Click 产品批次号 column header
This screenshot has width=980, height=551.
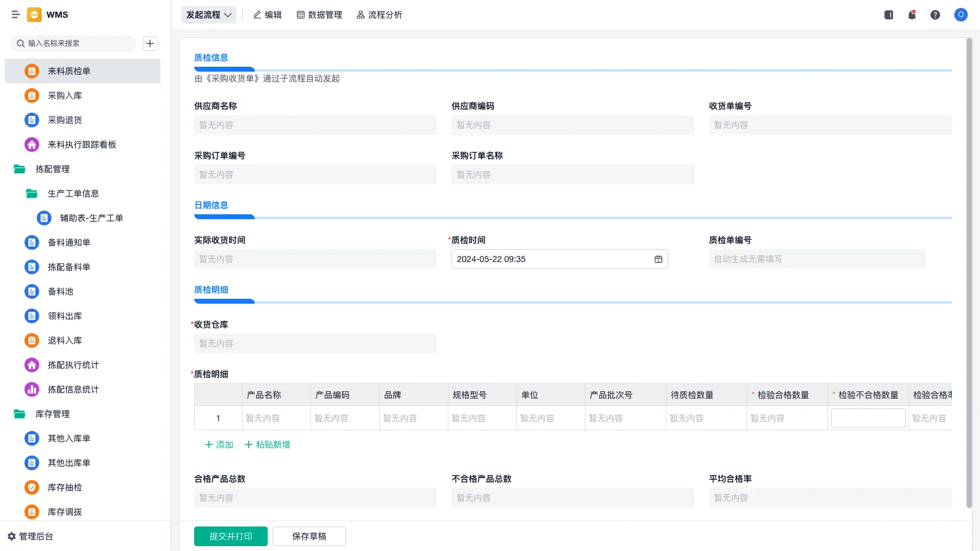pyautogui.click(x=626, y=395)
